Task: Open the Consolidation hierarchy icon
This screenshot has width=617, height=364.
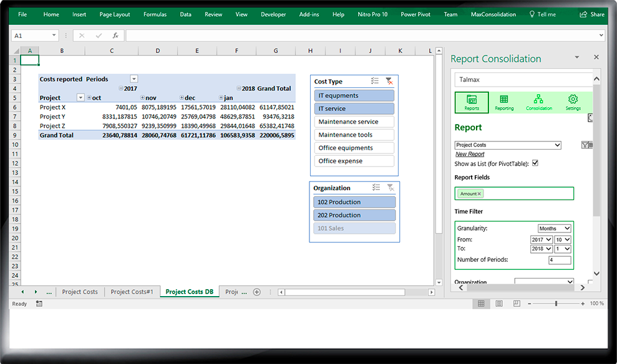Action: pyautogui.click(x=538, y=102)
